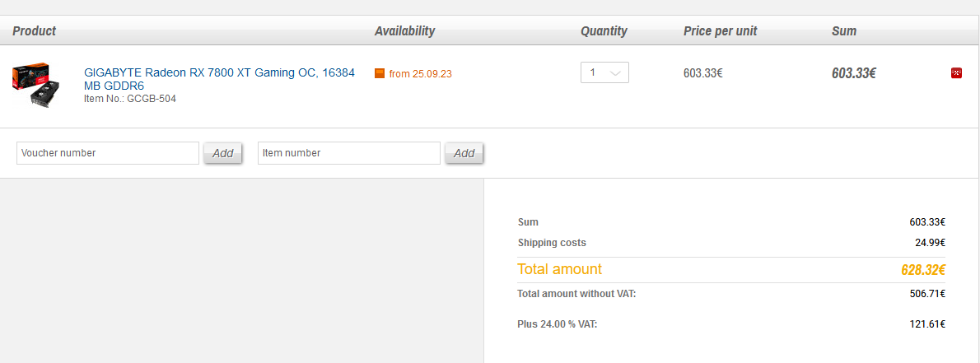Click the Availability column header
The width and height of the screenshot is (980, 363).
[x=404, y=30]
